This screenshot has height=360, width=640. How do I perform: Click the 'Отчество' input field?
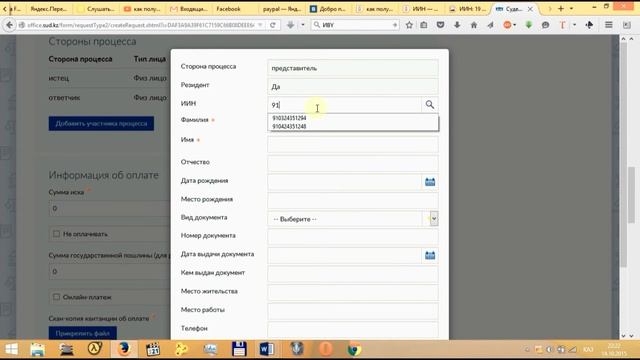point(353,163)
